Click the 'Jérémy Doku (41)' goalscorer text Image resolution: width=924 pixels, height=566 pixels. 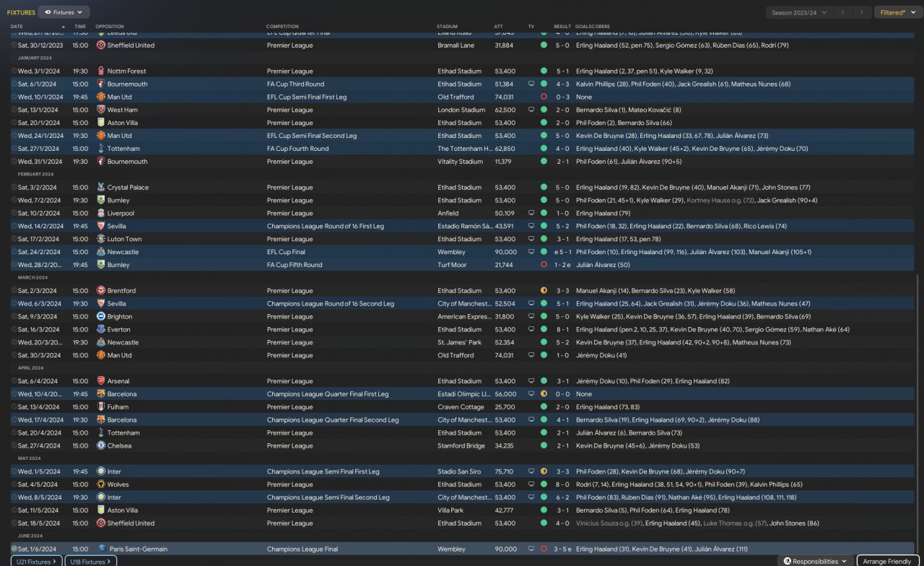point(601,355)
